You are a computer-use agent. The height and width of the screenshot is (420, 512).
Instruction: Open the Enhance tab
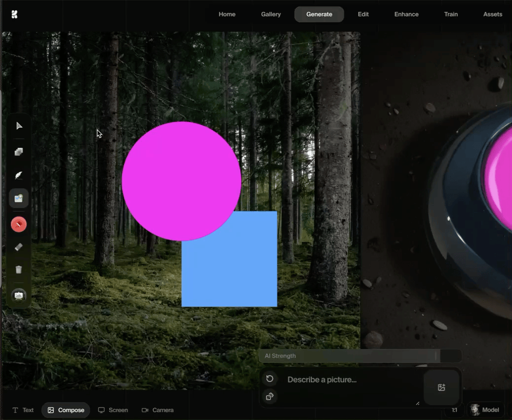(x=406, y=14)
